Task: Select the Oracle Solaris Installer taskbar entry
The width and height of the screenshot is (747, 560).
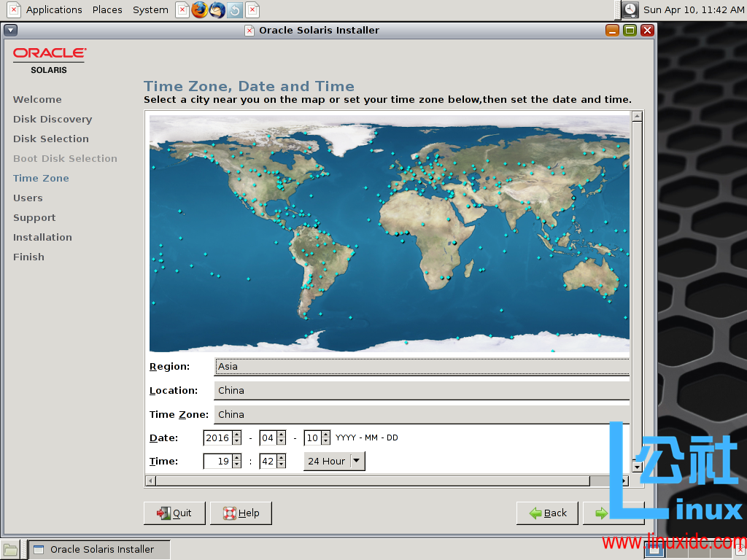Action: [x=99, y=550]
